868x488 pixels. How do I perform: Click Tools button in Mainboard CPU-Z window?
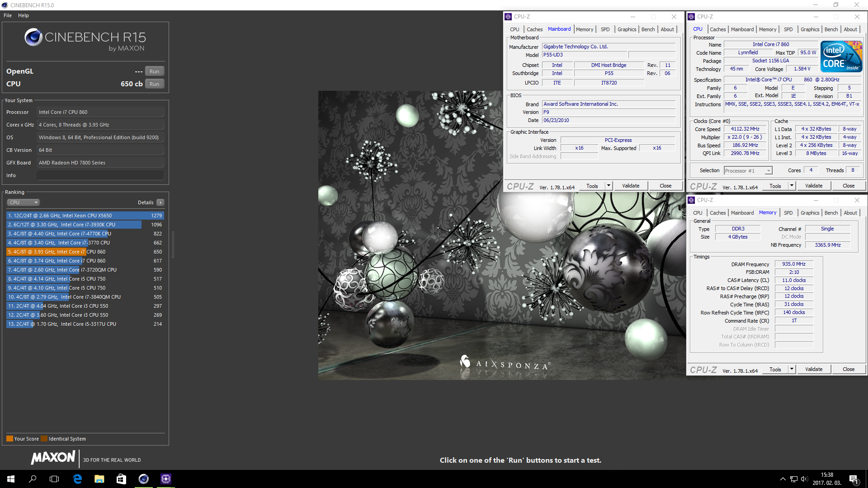(592, 186)
